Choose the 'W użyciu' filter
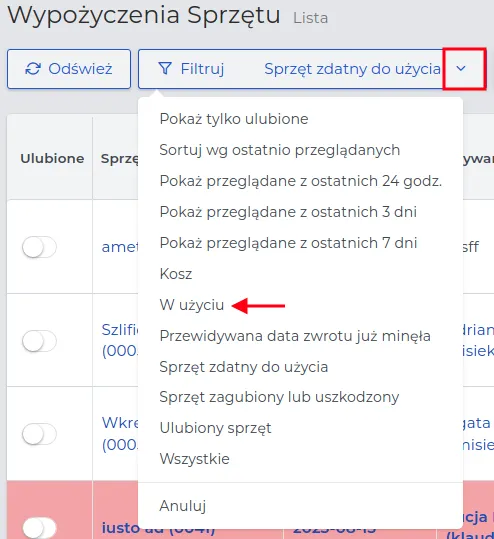This screenshot has height=539, width=494. click(x=191, y=305)
